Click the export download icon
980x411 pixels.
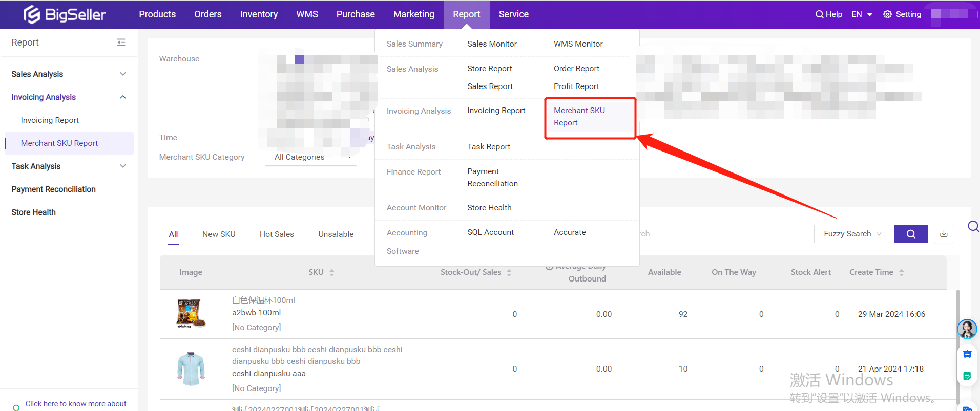944,234
